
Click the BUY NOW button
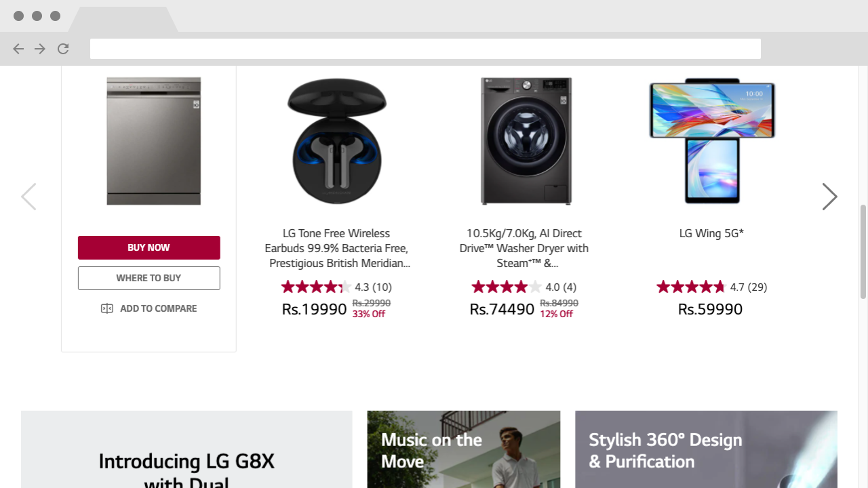(149, 247)
